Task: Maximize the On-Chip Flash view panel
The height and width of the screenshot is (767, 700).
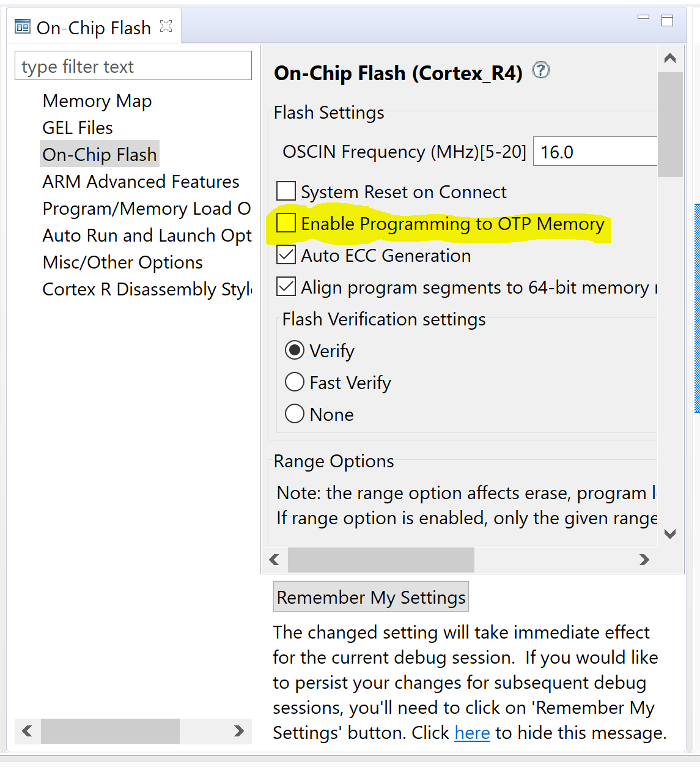Action: 668,20
